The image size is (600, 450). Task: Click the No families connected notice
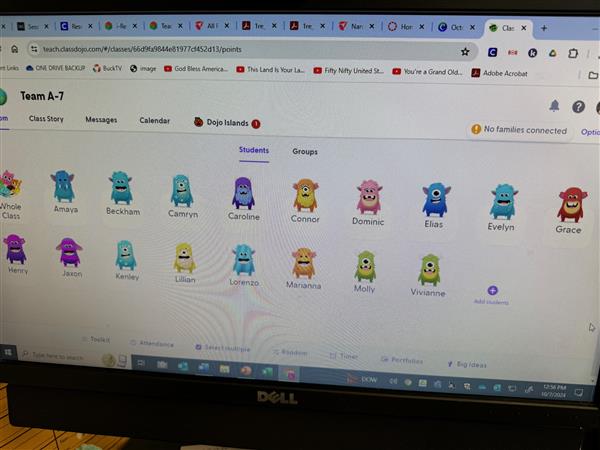(x=519, y=130)
